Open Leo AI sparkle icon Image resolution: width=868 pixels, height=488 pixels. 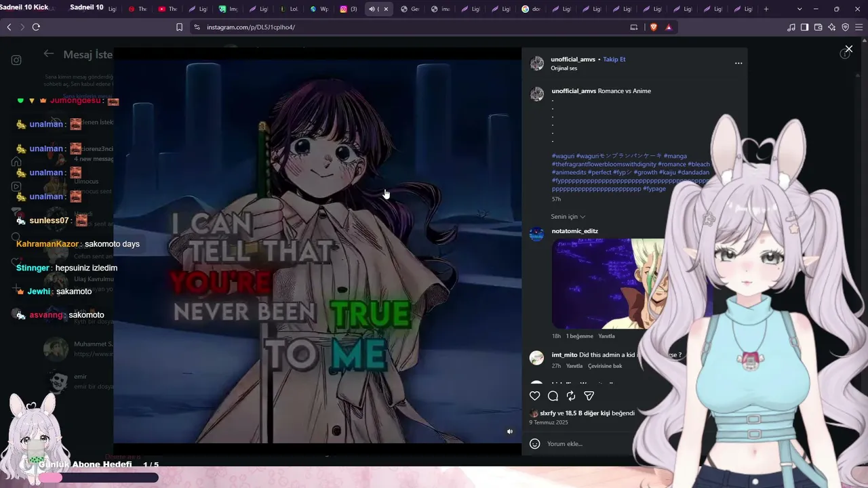[832, 27]
